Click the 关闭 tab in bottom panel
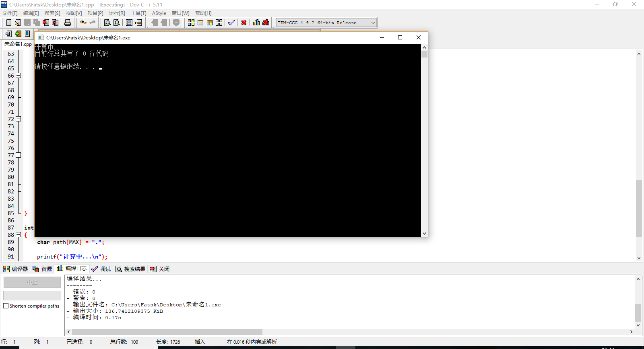This screenshot has height=349, width=644. click(x=160, y=269)
